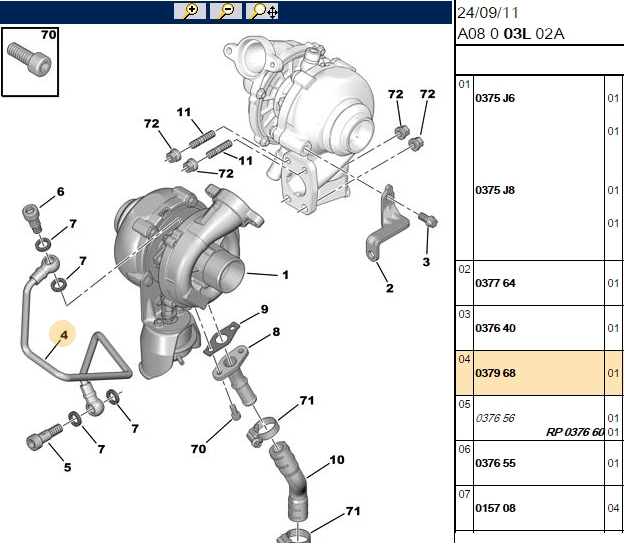The height and width of the screenshot is (543, 624).
Task: Select row reference 05 in parts table
Action: [464, 404]
